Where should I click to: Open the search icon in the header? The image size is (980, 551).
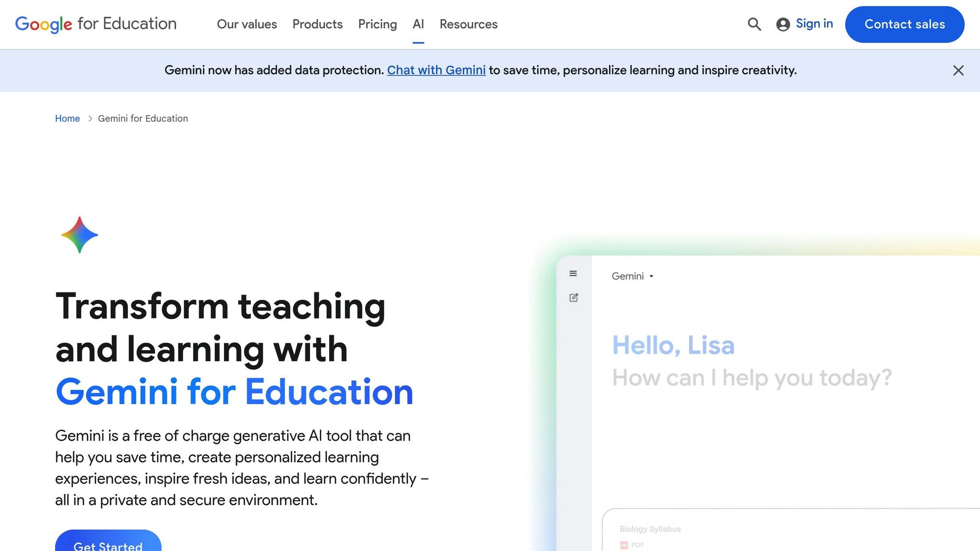tap(754, 24)
